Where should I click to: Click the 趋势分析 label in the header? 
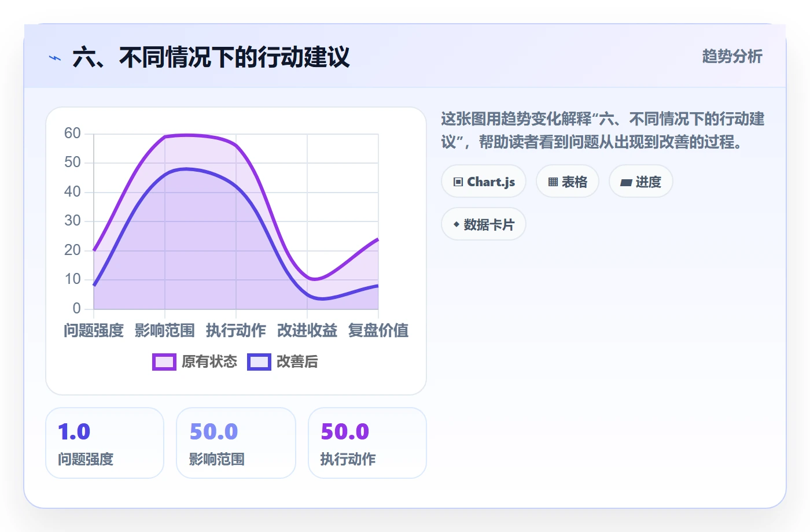coord(732,57)
